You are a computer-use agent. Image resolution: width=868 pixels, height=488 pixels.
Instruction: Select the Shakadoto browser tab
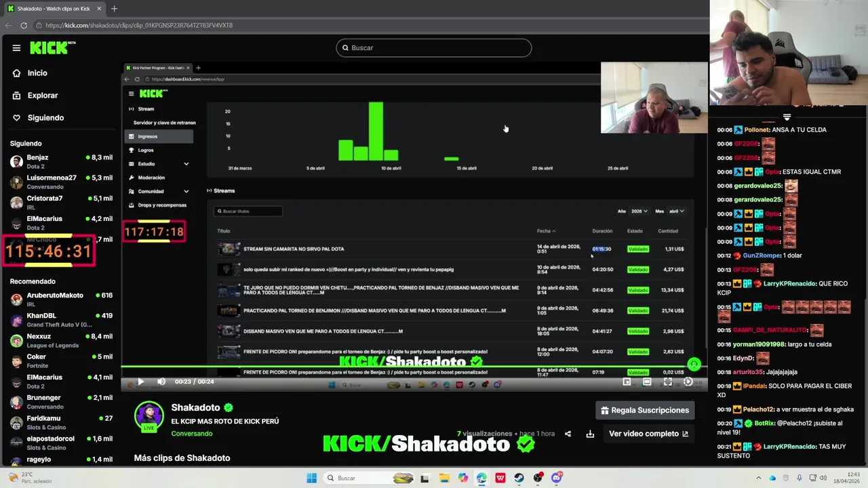coord(54,9)
